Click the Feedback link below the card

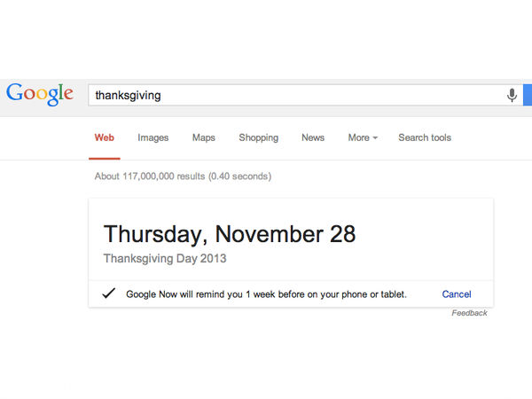pos(469,313)
